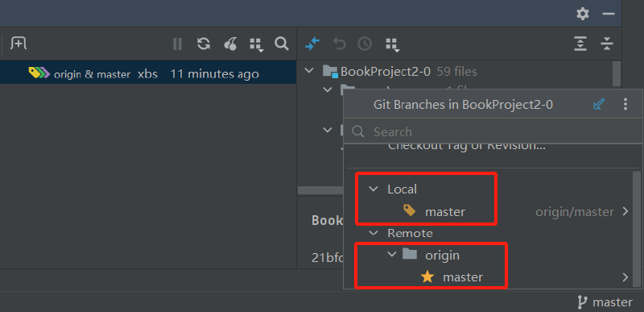Screen dimensions: 644x312
Task: Click the tag icon on local master
Action: click(410, 210)
